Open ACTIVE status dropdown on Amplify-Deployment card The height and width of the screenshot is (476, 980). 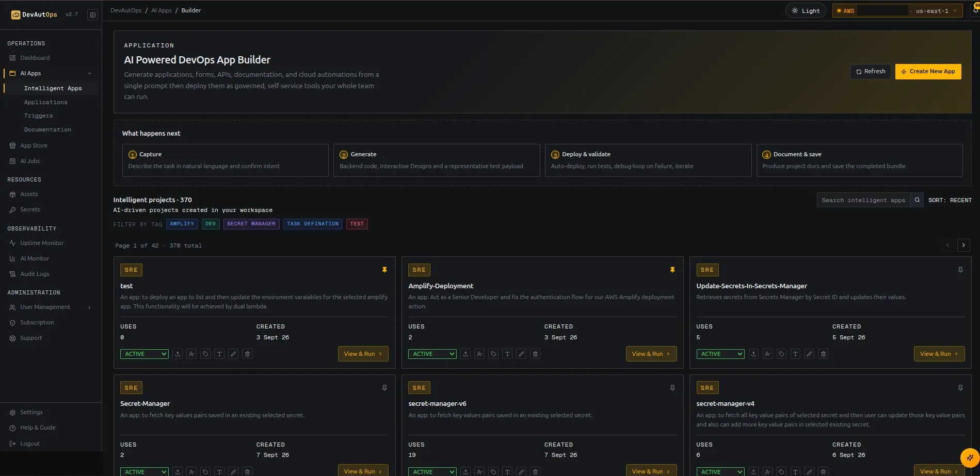click(432, 354)
